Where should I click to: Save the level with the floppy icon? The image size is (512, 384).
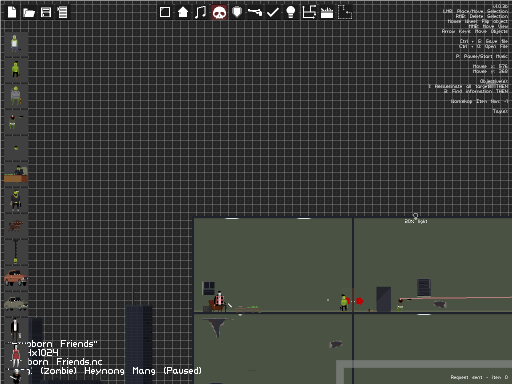pyautogui.click(x=46, y=12)
